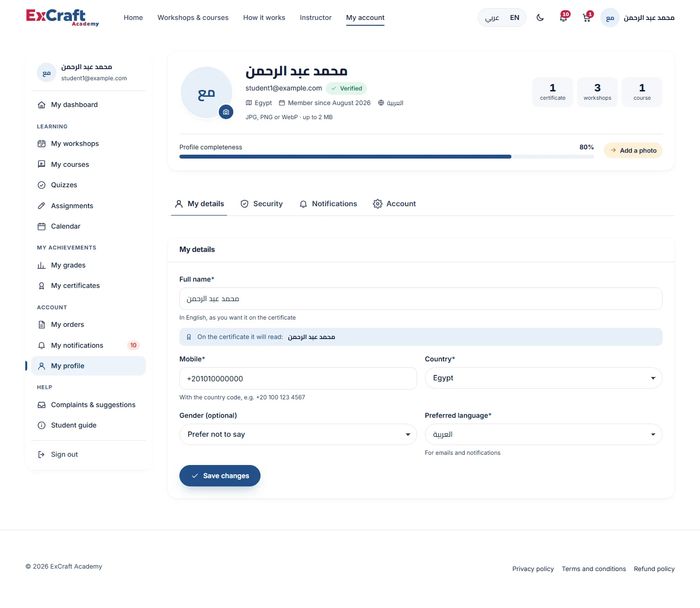Open My account in navigation
The height and width of the screenshot is (608, 700).
click(x=365, y=18)
